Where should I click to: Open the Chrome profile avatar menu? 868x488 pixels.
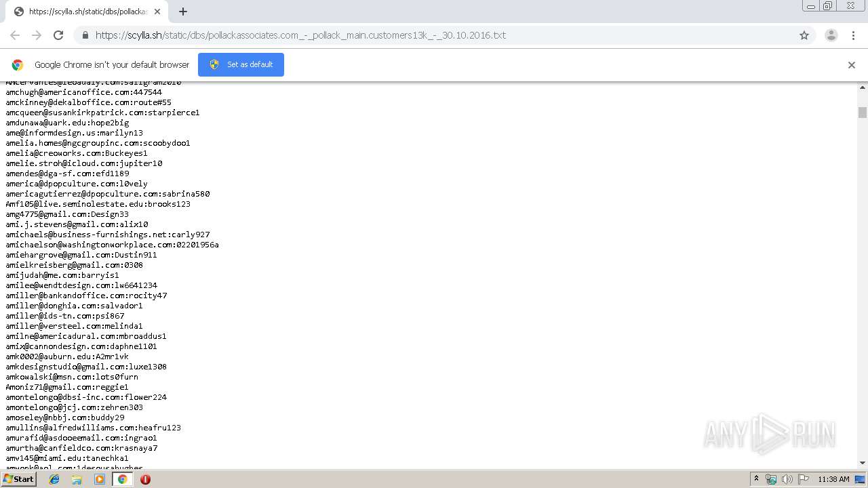[831, 35]
